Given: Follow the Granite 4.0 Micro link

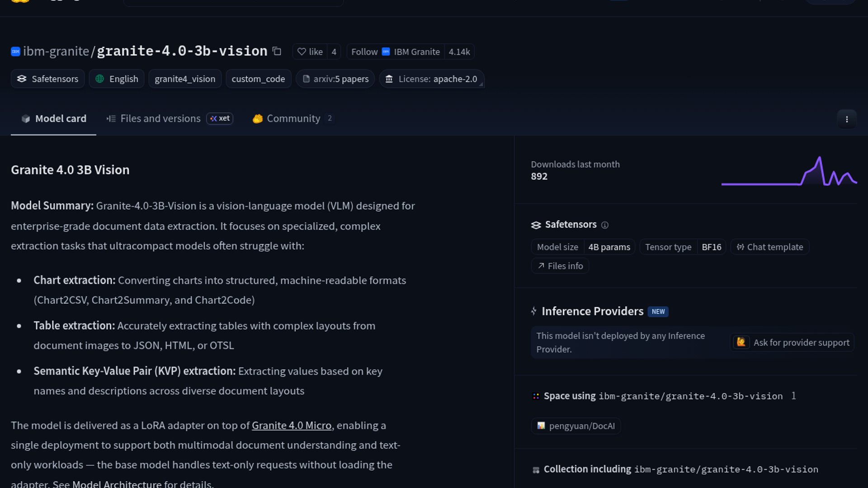Looking at the screenshot, I should (x=292, y=426).
